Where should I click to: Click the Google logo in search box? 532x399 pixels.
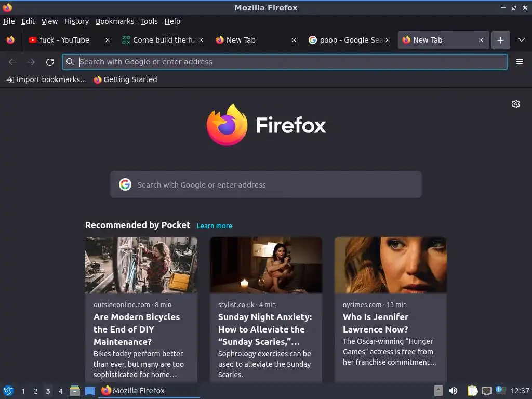[x=125, y=184]
